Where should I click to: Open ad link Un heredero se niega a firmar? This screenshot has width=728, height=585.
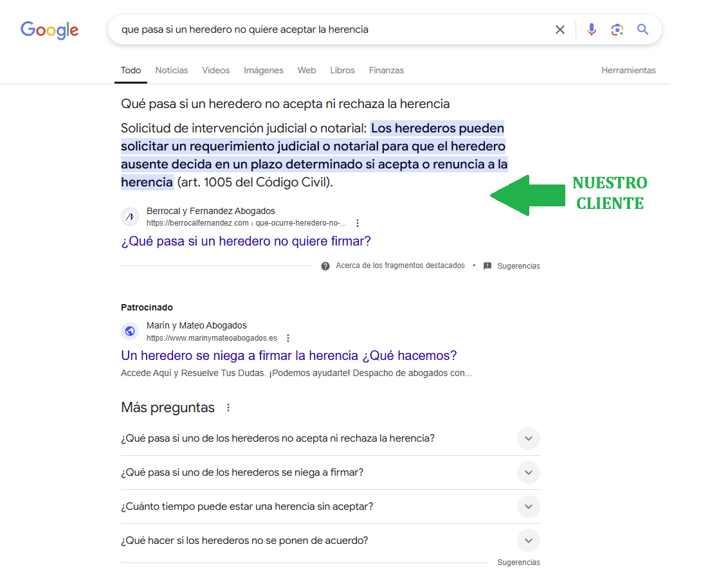point(289,355)
